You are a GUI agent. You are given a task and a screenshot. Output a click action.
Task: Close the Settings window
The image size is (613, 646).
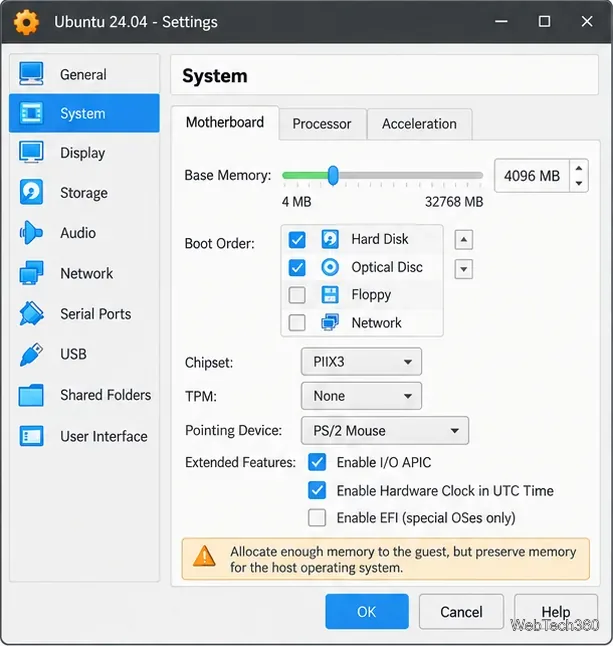[x=587, y=21]
